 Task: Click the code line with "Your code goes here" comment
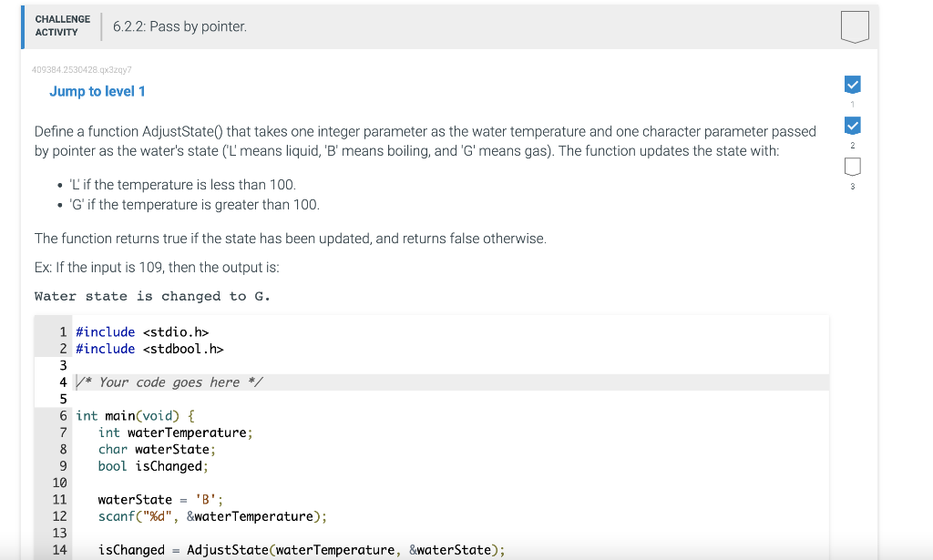[x=452, y=382]
